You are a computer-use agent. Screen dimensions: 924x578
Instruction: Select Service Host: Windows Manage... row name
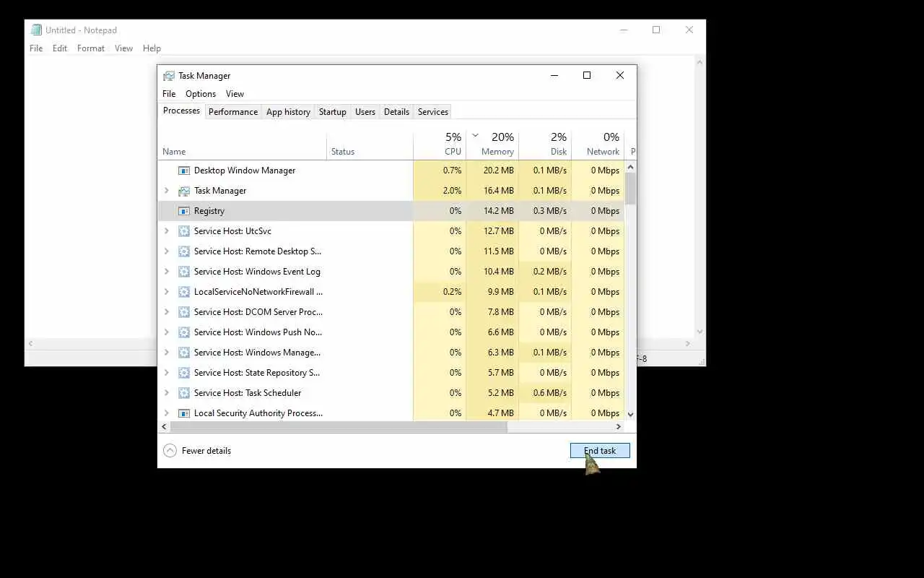click(x=257, y=353)
